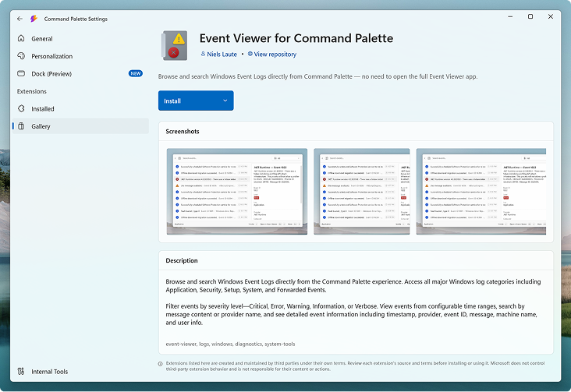Click the General home icon

tap(21, 38)
